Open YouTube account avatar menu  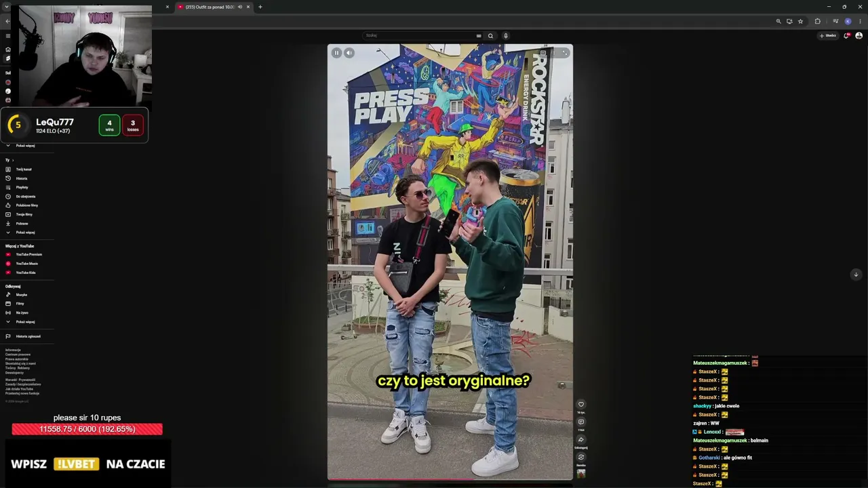[x=859, y=36]
